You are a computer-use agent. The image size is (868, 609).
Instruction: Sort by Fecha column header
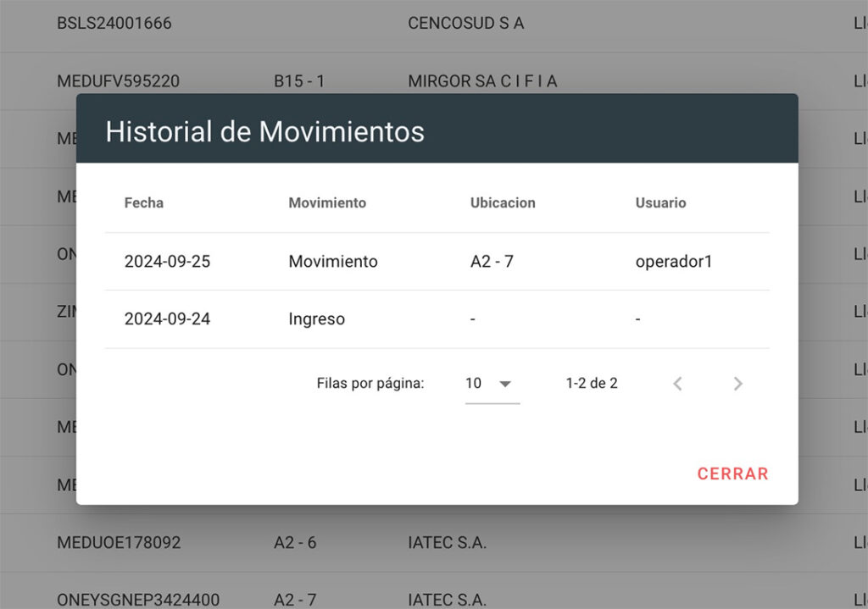coord(144,203)
